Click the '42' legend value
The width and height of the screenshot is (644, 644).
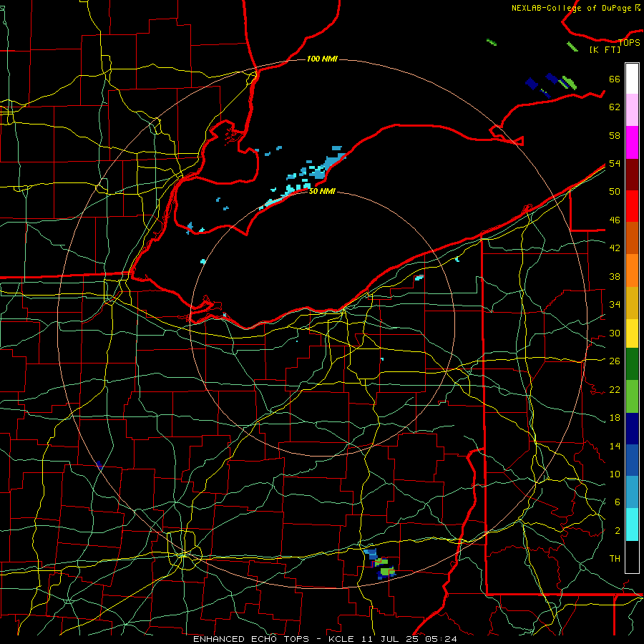coord(615,248)
